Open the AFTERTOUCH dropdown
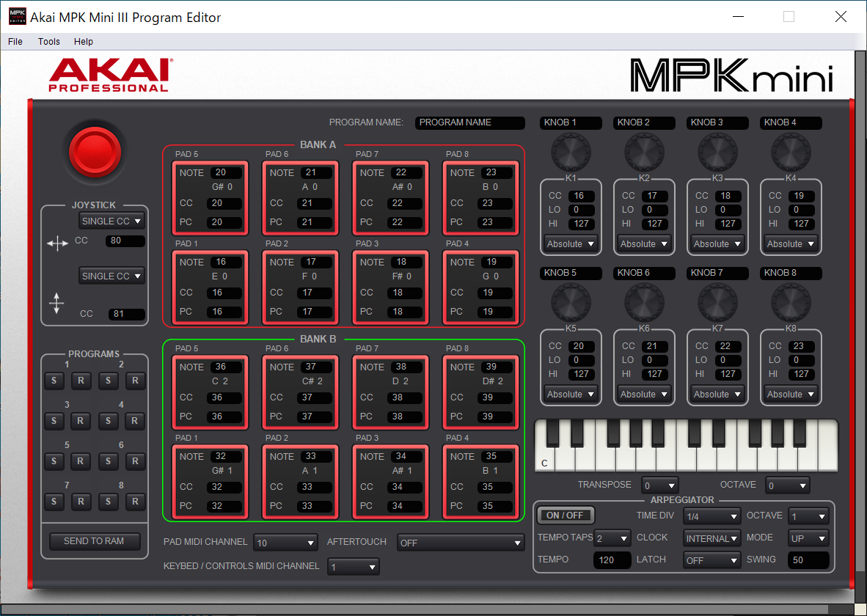Image resolution: width=867 pixels, height=616 pixels. click(461, 541)
